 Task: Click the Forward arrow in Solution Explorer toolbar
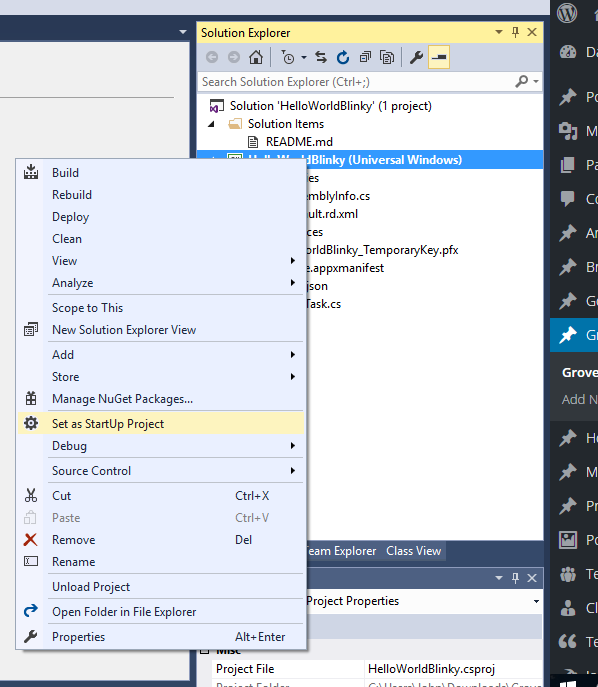click(234, 57)
